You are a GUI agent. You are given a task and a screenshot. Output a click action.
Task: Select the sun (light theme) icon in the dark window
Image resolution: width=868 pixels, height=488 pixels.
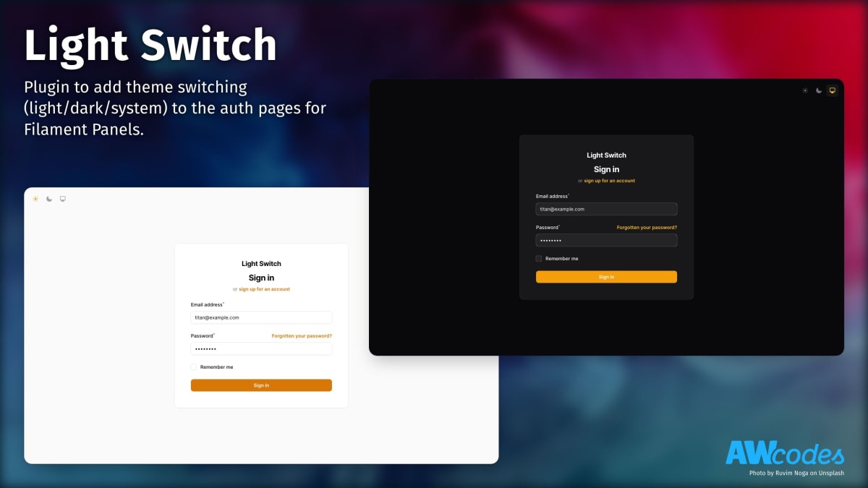[805, 90]
